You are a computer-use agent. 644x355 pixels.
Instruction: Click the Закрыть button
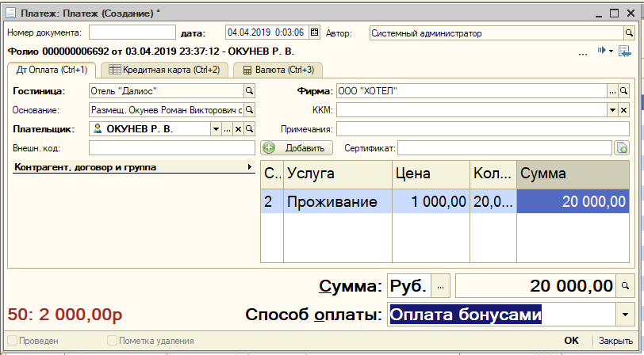(x=615, y=340)
